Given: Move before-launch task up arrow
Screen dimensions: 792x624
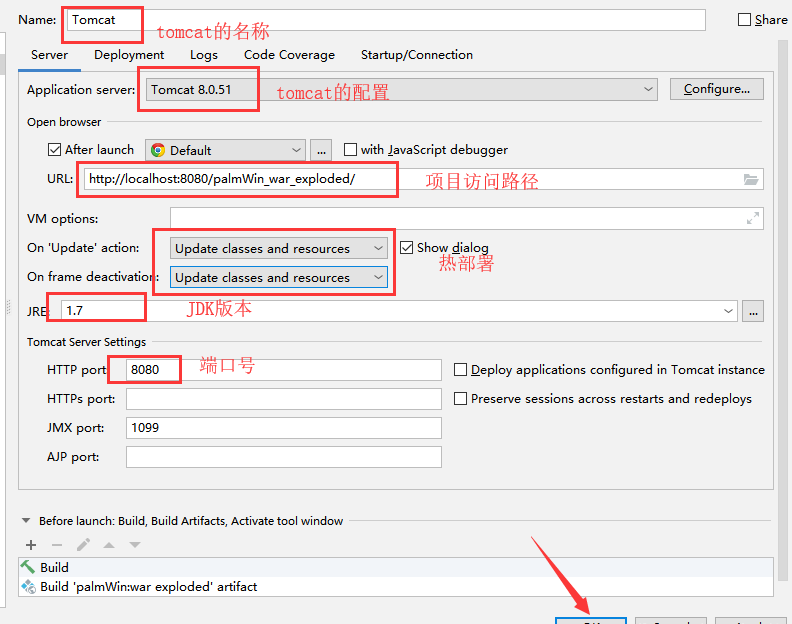Looking at the screenshot, I should [109, 545].
